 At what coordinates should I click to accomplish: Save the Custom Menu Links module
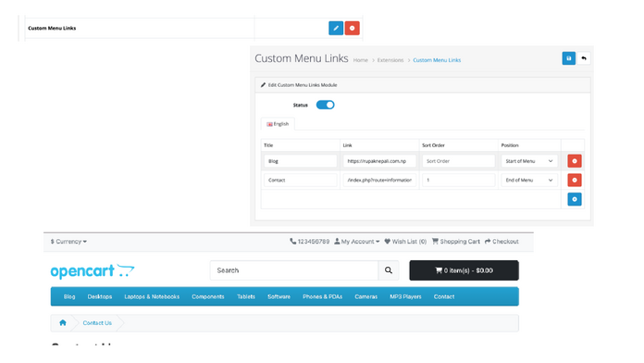click(568, 58)
